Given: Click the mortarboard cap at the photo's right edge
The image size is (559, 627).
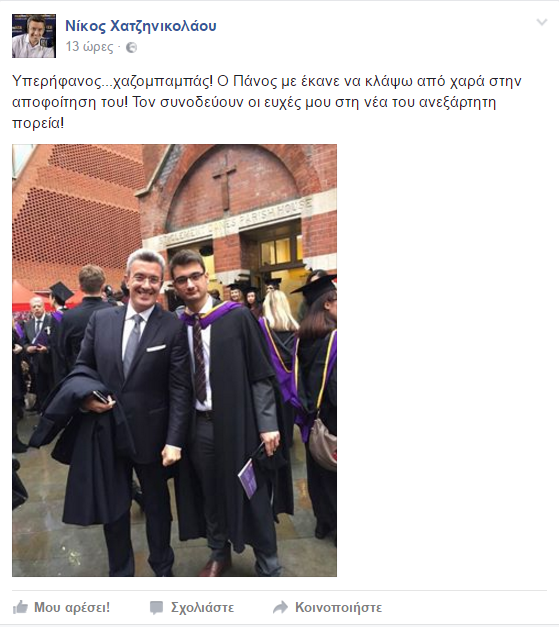Looking at the screenshot, I should click(x=316, y=287).
